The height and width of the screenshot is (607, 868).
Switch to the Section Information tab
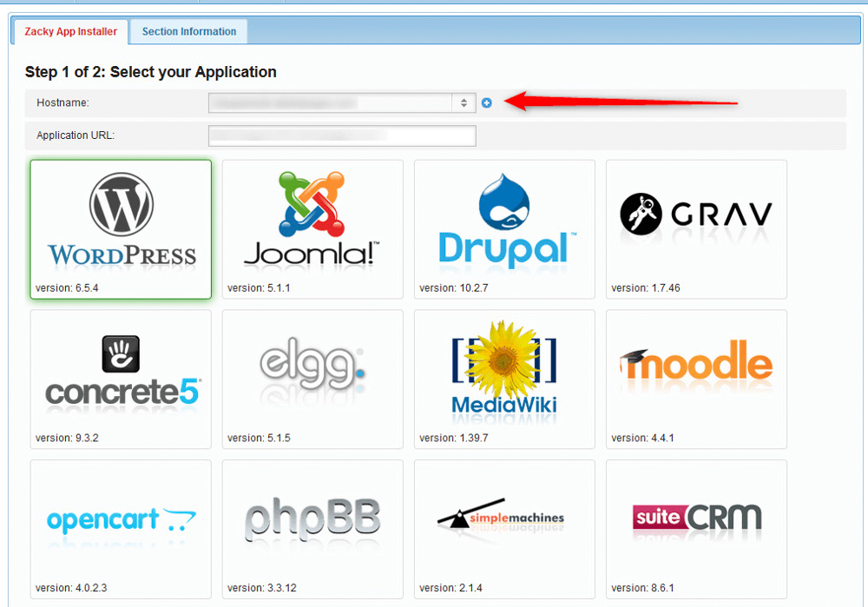pyautogui.click(x=188, y=31)
